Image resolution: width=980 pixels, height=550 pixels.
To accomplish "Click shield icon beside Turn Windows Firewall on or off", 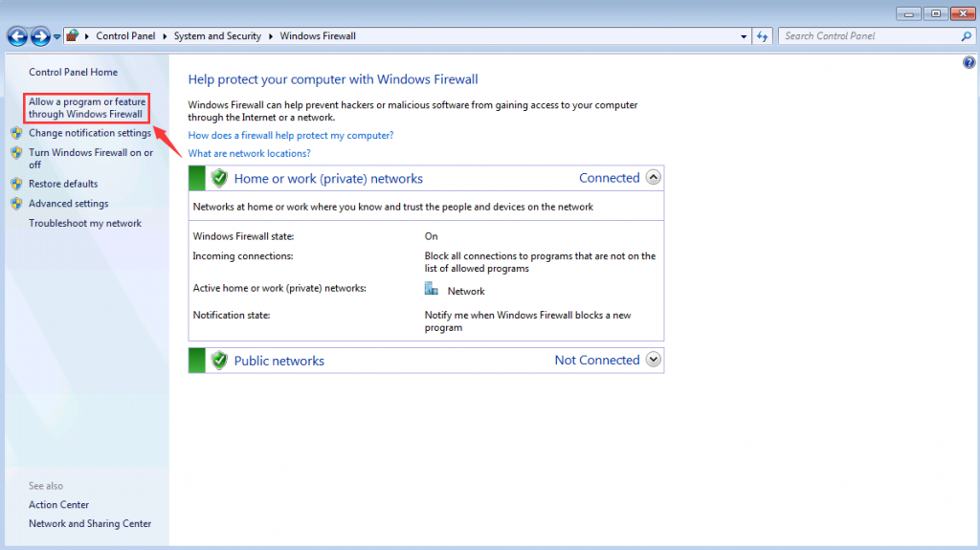I will (x=16, y=152).
